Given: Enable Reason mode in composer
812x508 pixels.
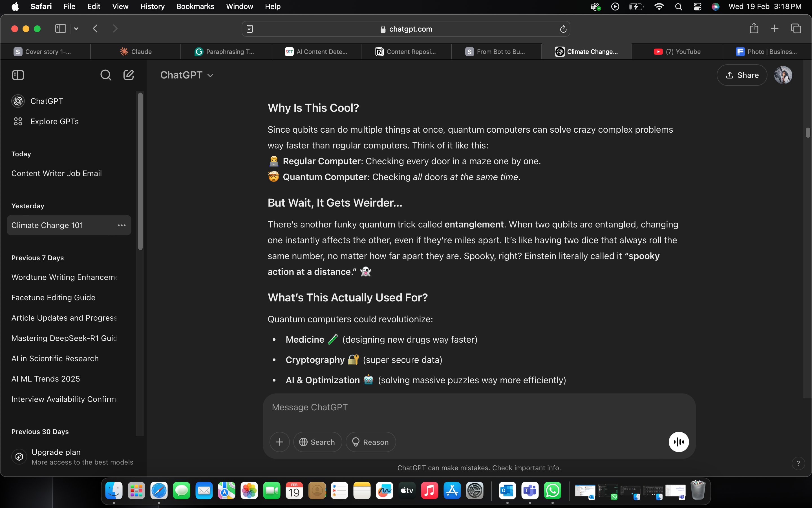Looking at the screenshot, I should [370, 442].
